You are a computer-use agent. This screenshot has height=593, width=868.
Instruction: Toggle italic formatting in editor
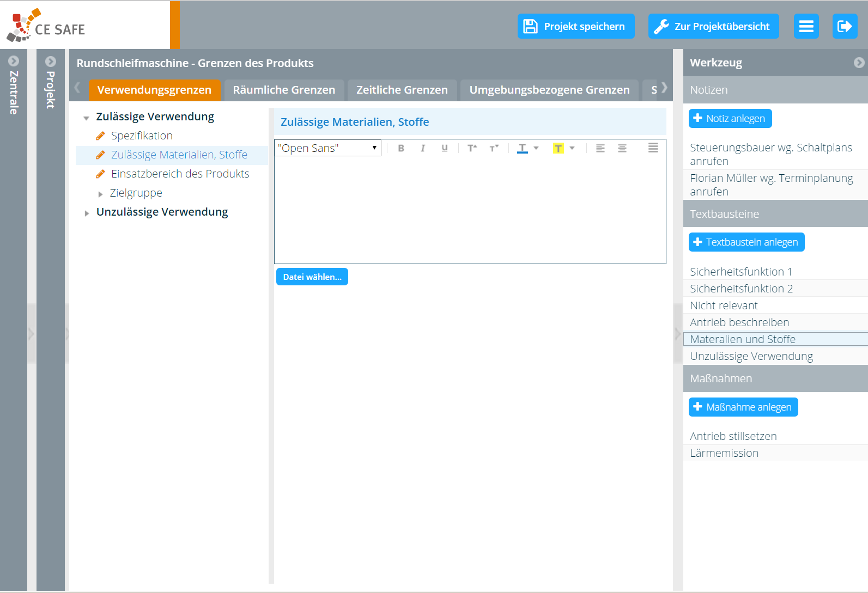point(423,148)
